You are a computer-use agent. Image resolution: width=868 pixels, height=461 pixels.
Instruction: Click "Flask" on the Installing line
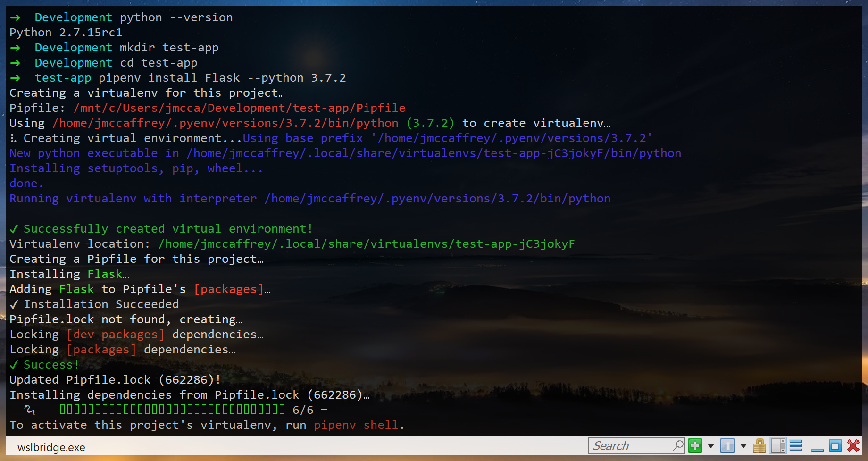(x=105, y=274)
